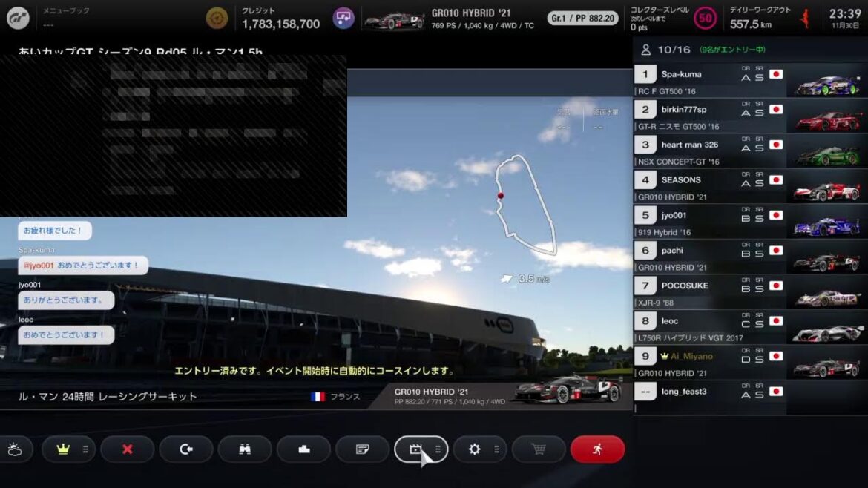Viewport: 868px width, 488px height.
Task: Click the purple multiplayer icon in top bar
Action: pos(343,19)
